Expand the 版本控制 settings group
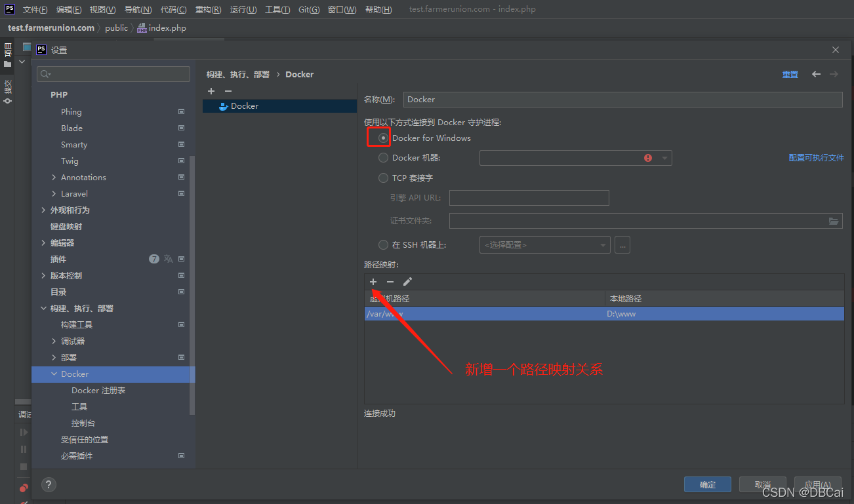 43,276
